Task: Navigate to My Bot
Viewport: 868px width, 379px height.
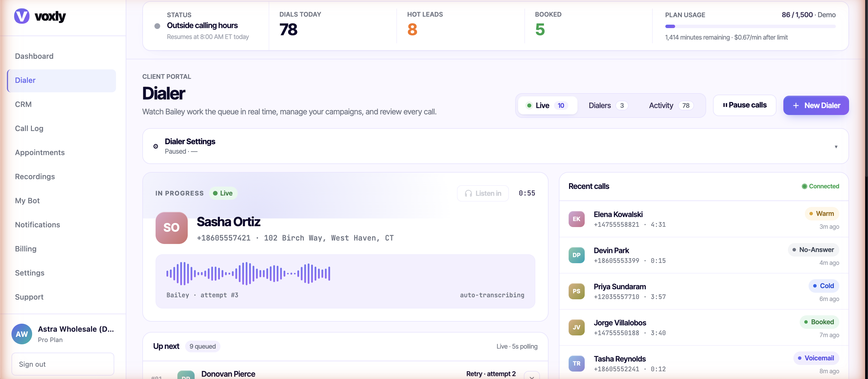Action: point(61,201)
